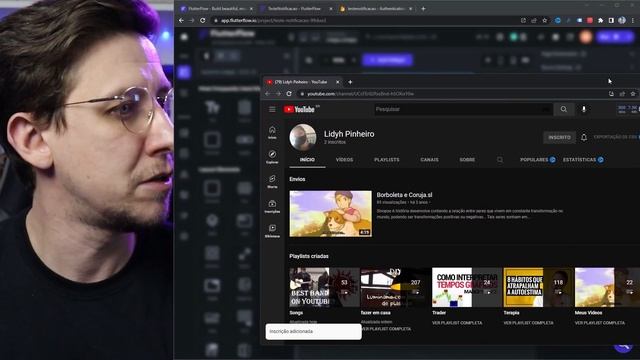Viewport: 640px width, 360px height.
Task: Open Inscrições in the YouTube sidebar
Action: click(x=272, y=206)
